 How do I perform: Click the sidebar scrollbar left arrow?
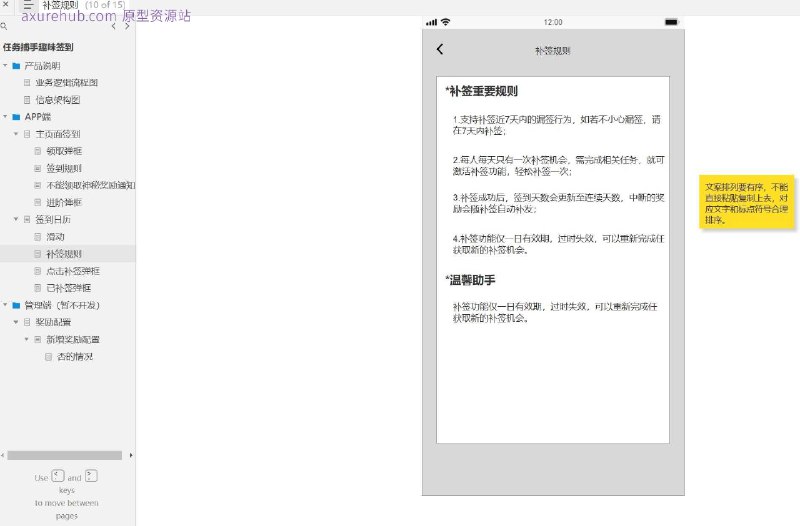(3, 455)
